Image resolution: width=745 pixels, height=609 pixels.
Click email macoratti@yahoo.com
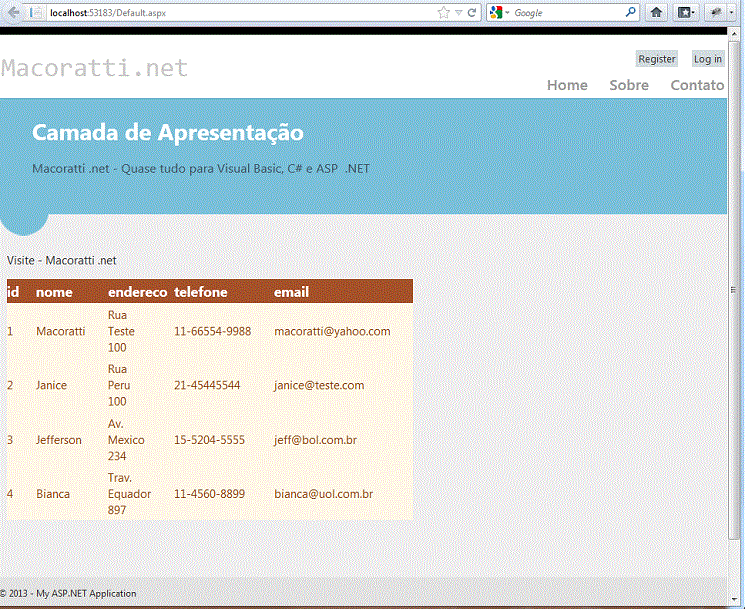tap(332, 331)
